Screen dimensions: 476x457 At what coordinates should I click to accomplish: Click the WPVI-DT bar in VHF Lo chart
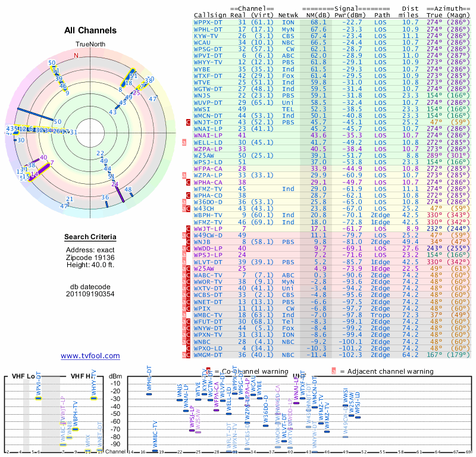(x=38, y=398)
